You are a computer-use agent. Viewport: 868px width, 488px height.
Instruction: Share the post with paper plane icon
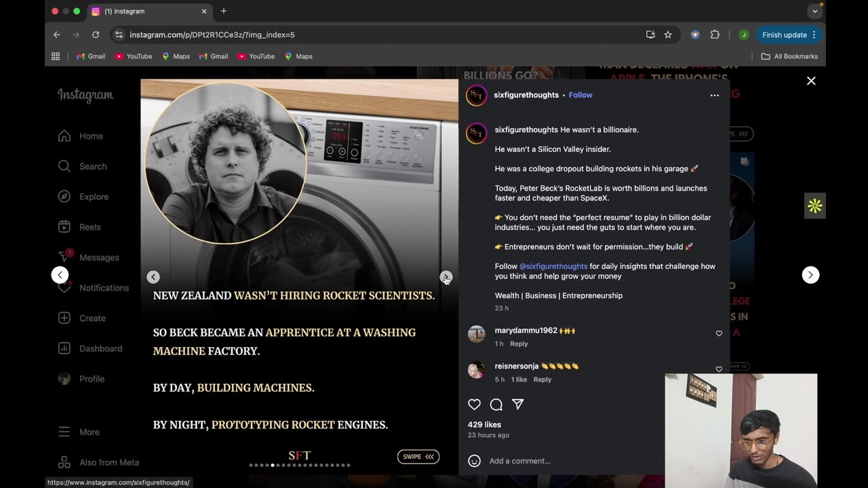click(x=518, y=404)
